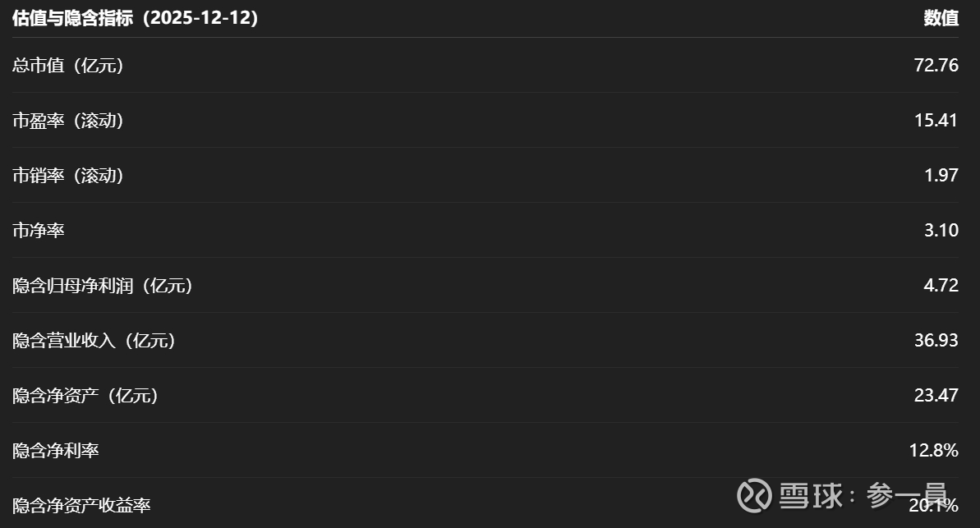Select the 隐含净资产（亿元） row label

tap(85, 396)
